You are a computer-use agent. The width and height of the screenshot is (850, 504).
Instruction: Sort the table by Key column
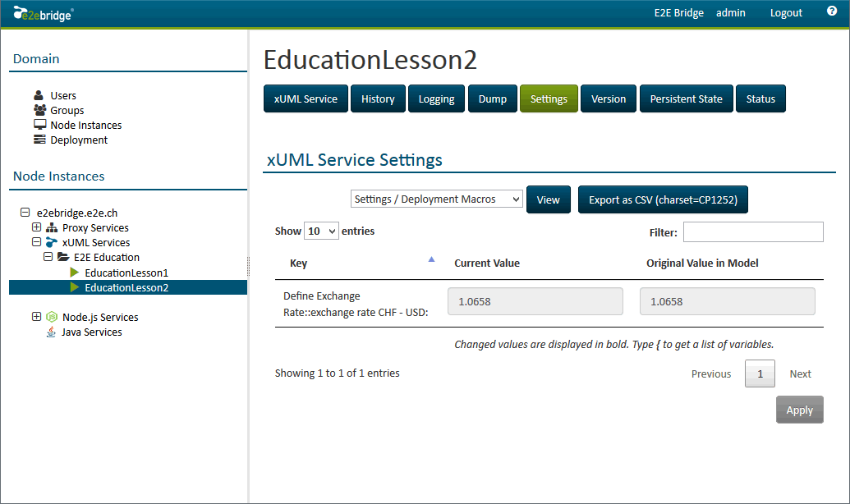click(x=361, y=263)
